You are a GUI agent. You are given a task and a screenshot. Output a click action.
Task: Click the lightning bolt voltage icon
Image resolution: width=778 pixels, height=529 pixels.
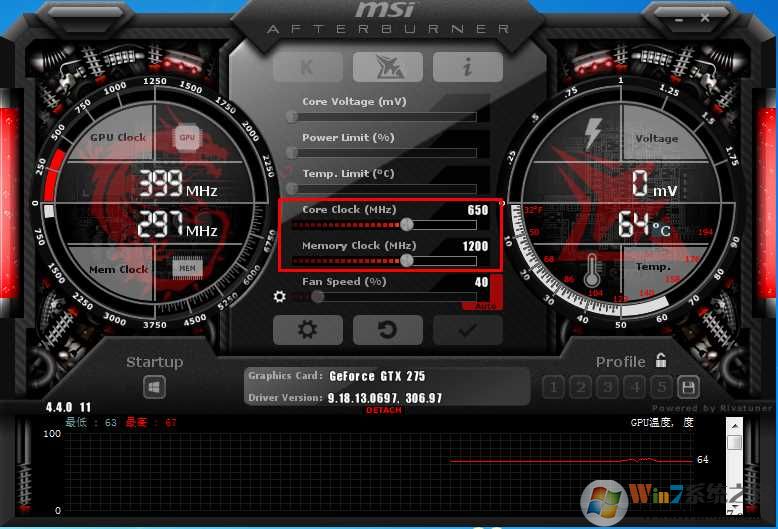[593, 133]
